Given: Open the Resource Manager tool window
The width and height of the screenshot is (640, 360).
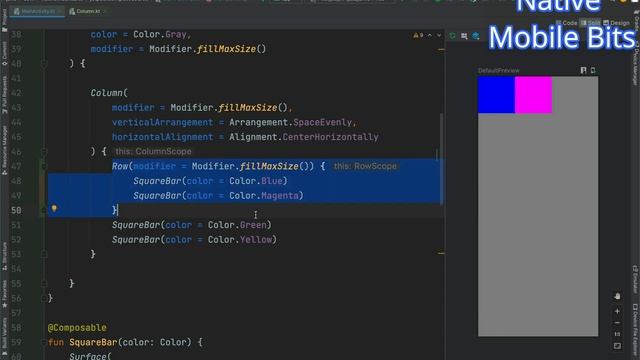Looking at the screenshot, I should (x=4, y=150).
